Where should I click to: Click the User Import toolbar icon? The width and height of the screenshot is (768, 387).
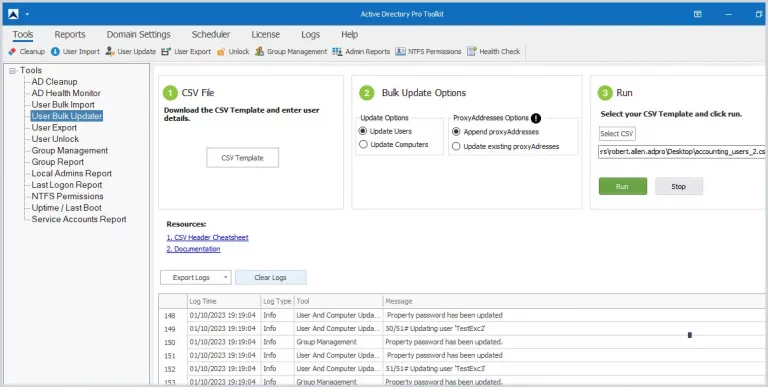point(55,51)
